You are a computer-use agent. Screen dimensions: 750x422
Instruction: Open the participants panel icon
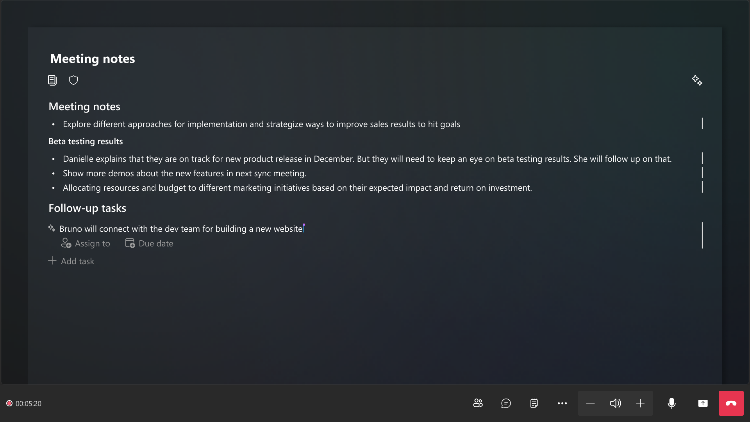pyautogui.click(x=478, y=403)
